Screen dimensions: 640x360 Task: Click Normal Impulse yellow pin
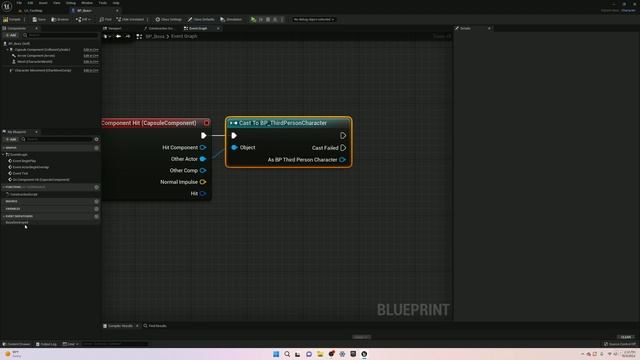203,182
